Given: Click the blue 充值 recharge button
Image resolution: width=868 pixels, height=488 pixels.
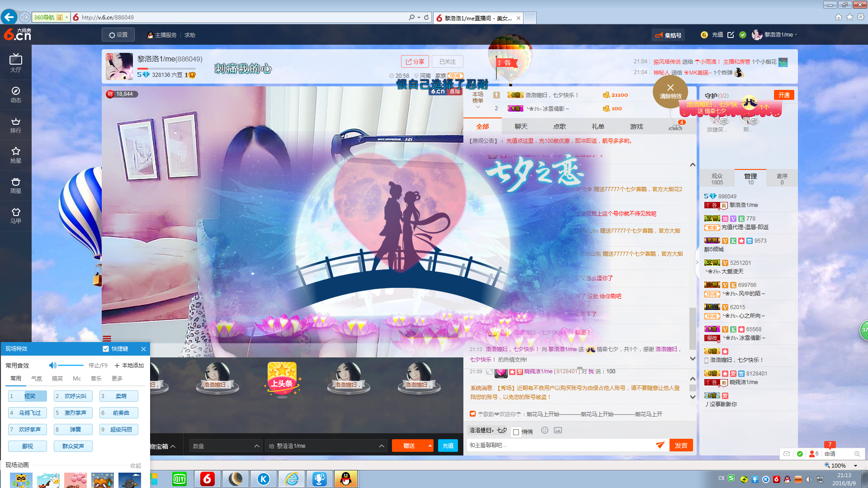Looking at the screenshot, I should (448, 446).
